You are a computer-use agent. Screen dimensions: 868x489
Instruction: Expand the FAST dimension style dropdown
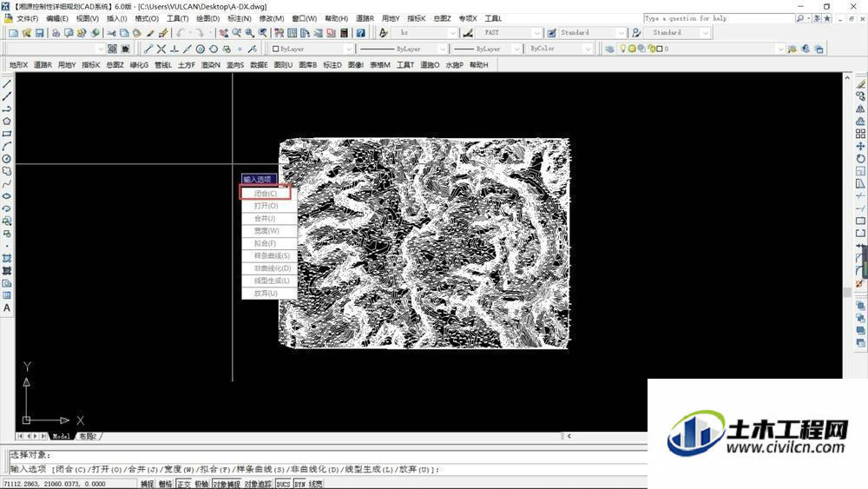(x=536, y=33)
